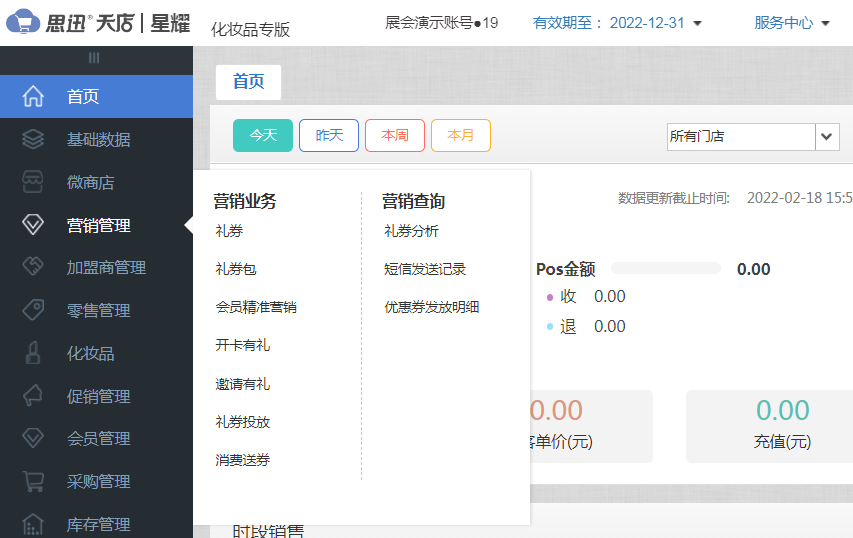Filter data by 昨天

point(329,135)
